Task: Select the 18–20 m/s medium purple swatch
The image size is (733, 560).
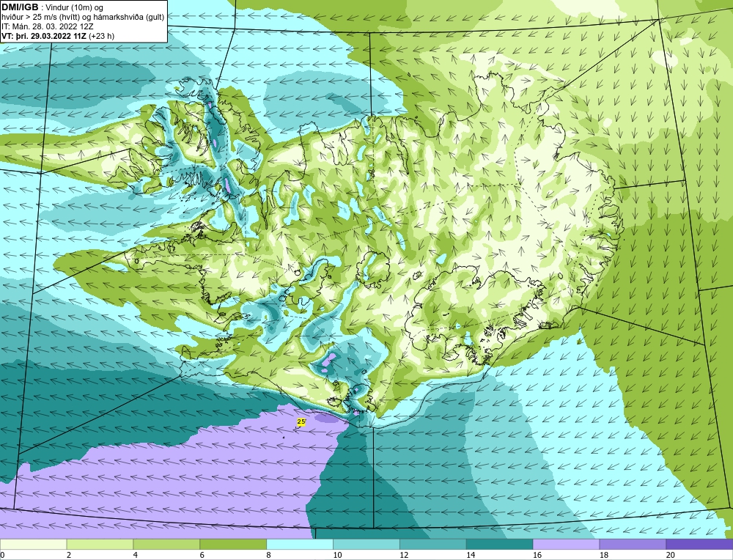Action: tap(633, 545)
